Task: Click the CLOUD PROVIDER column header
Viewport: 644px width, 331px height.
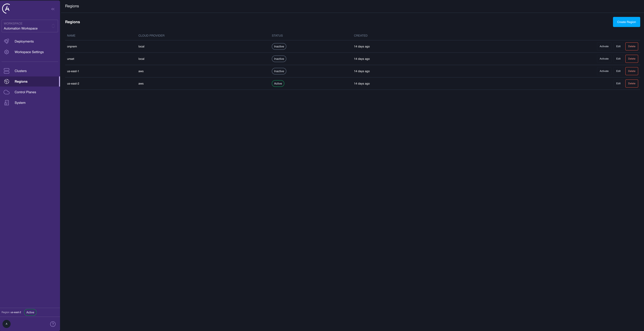Action: [151, 36]
